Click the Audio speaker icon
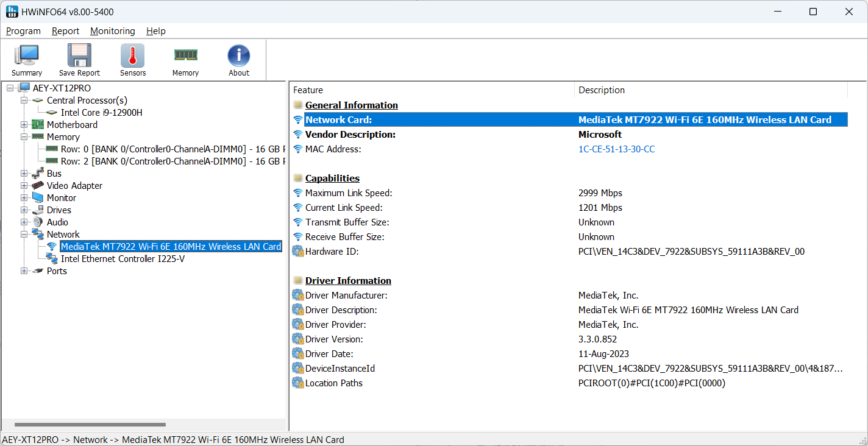Image resolution: width=868 pixels, height=446 pixels. (38, 222)
